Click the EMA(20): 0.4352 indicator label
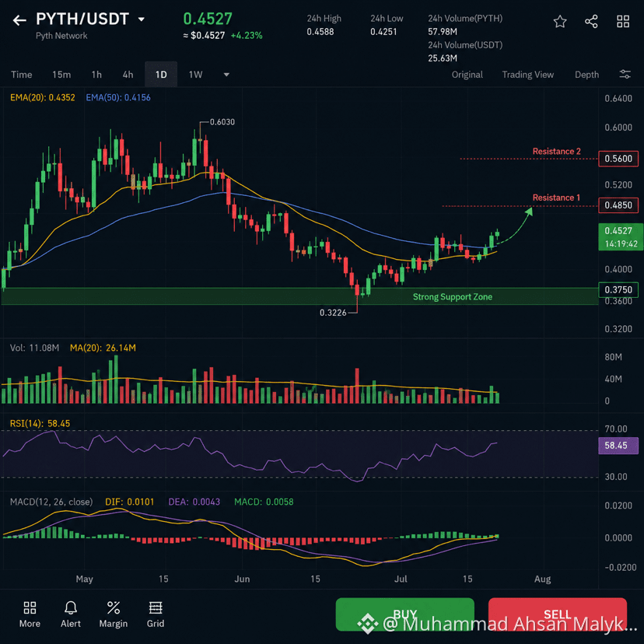This screenshot has width=644, height=644. tap(43, 98)
